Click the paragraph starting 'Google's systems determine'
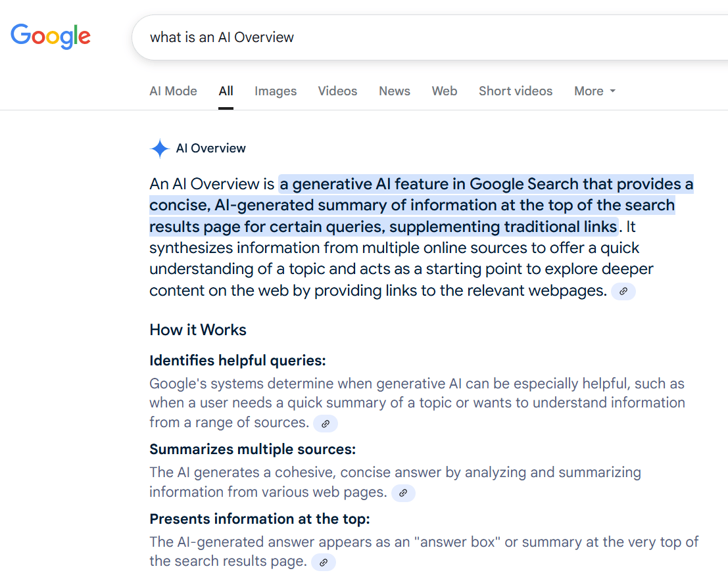 coord(417,403)
